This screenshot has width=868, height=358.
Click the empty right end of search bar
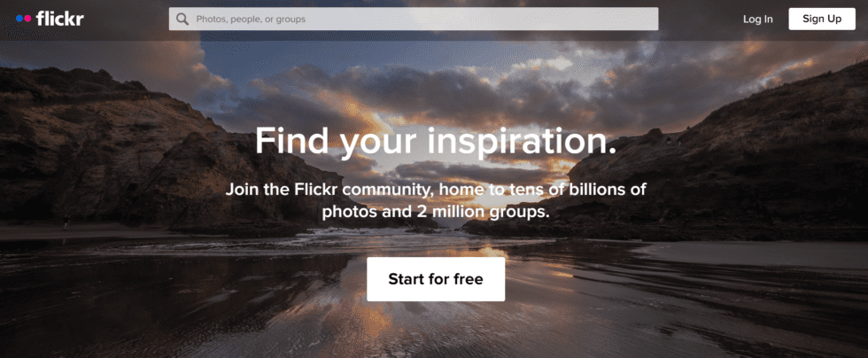[609, 19]
